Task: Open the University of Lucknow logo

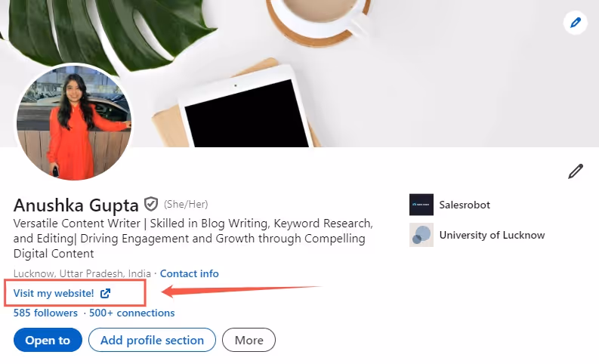Action: [x=421, y=235]
